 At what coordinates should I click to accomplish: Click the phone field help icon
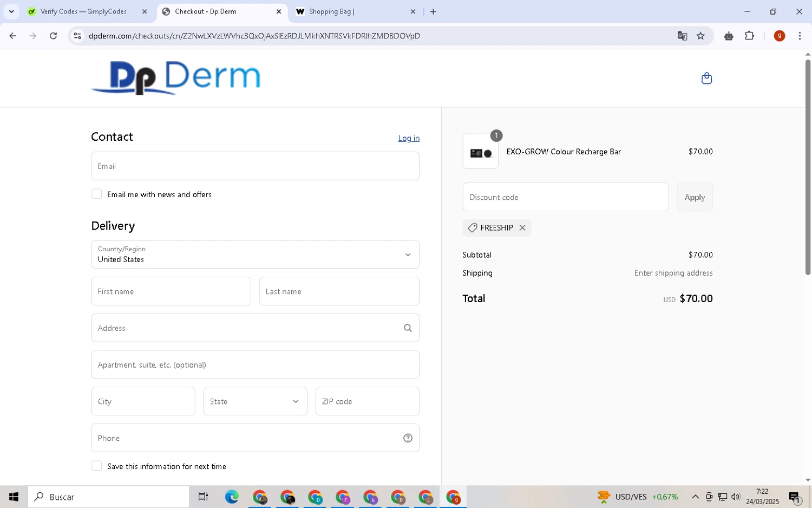click(x=408, y=438)
